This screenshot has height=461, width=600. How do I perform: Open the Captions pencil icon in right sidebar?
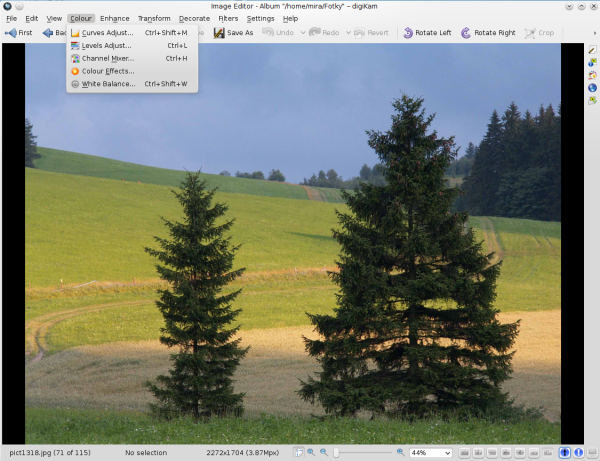pos(592,50)
